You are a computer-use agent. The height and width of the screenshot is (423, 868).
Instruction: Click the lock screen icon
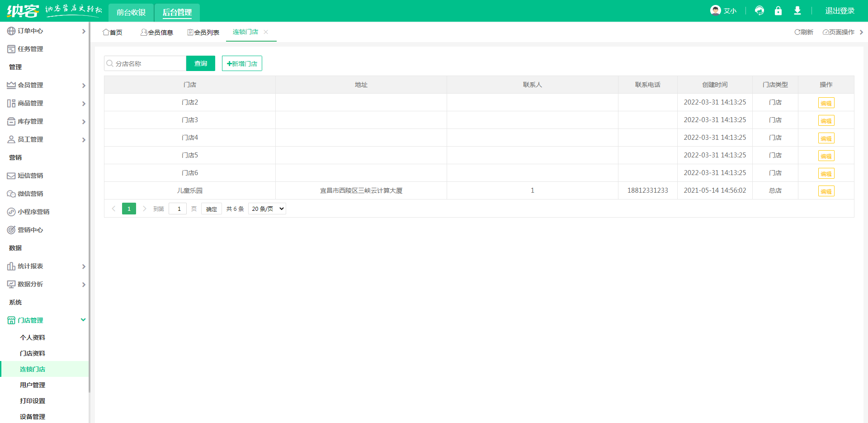click(778, 10)
